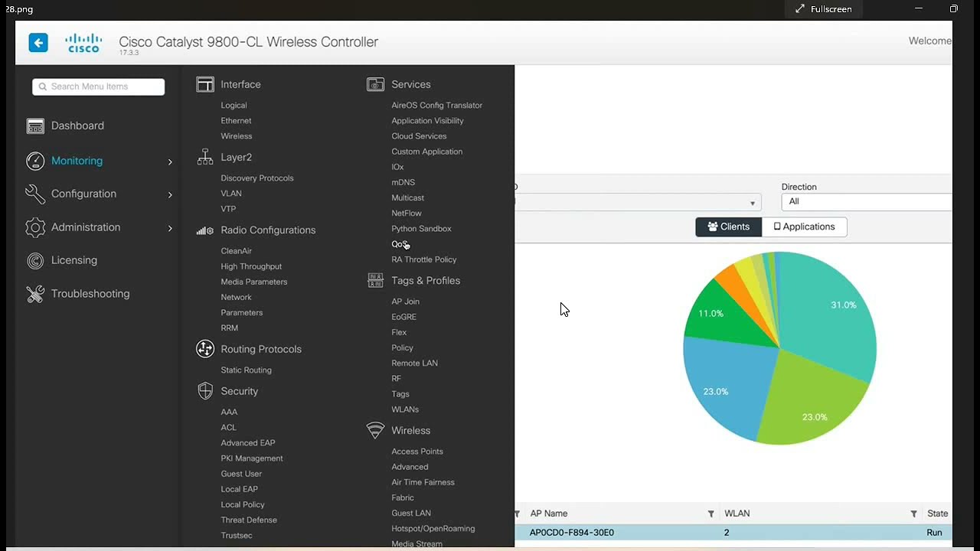The image size is (980, 551).
Task: Click the Monitoring gauge icon
Action: [35, 161]
